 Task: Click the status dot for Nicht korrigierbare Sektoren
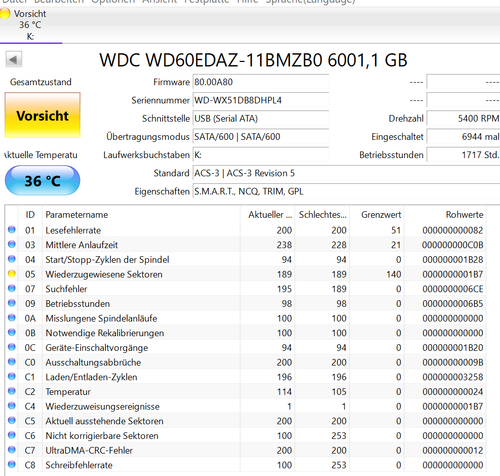point(12,435)
